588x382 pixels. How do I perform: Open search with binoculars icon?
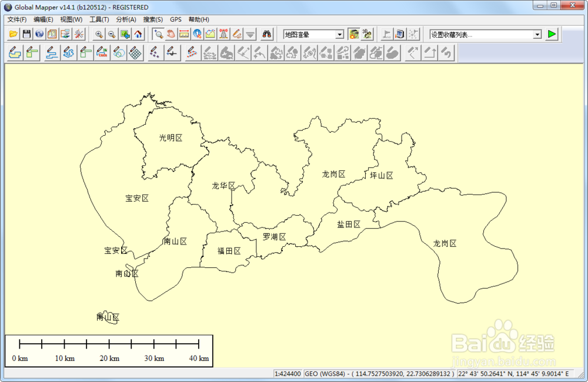(266, 34)
